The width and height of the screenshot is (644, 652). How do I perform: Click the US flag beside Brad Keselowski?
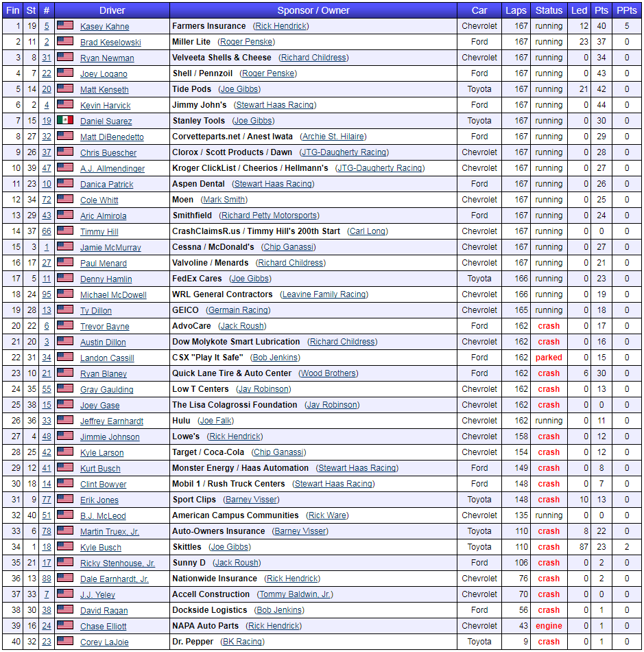point(65,41)
